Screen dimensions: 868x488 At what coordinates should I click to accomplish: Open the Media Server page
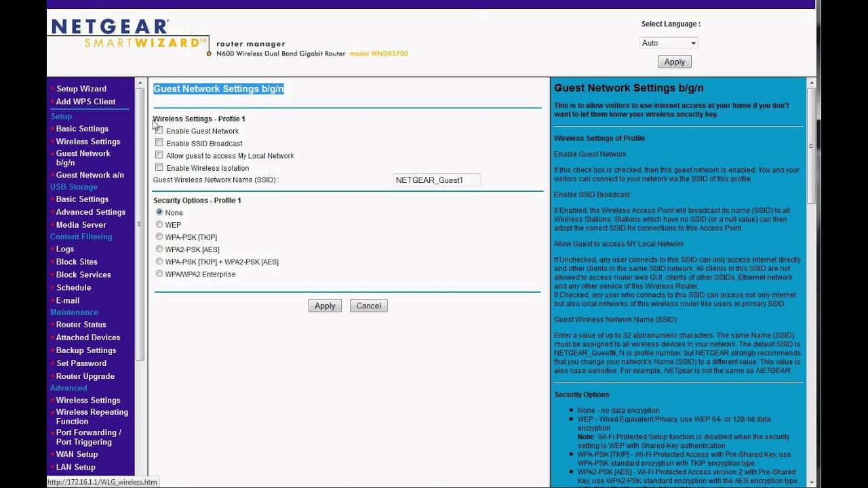(81, 225)
